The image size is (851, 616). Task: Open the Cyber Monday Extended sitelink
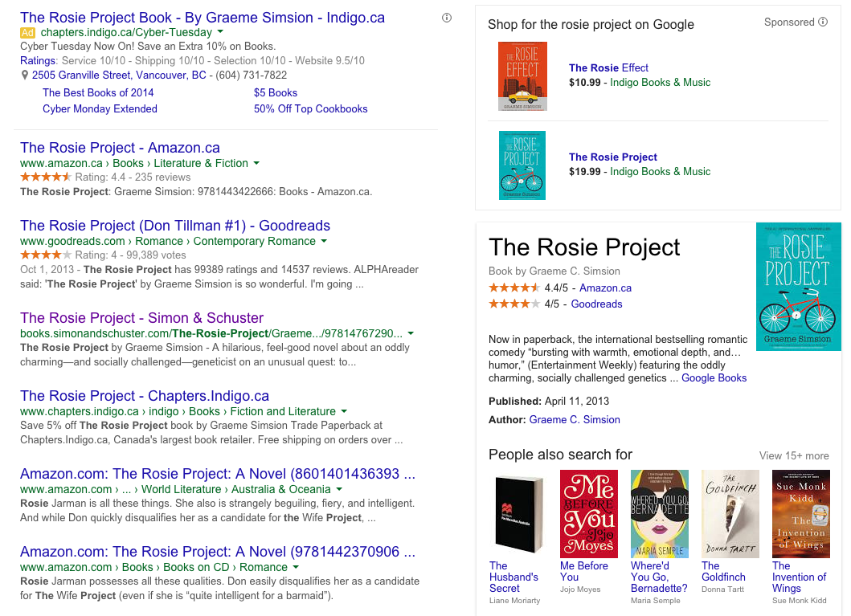(x=100, y=108)
